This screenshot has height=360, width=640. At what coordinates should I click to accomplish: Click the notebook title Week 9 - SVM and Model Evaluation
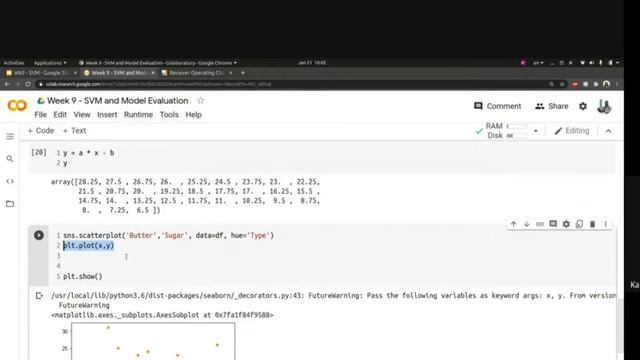(118, 100)
